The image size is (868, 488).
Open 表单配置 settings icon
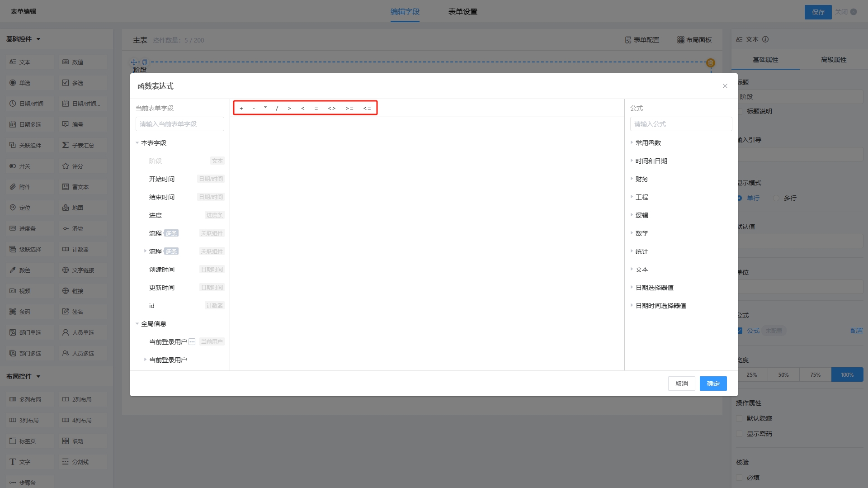628,40
